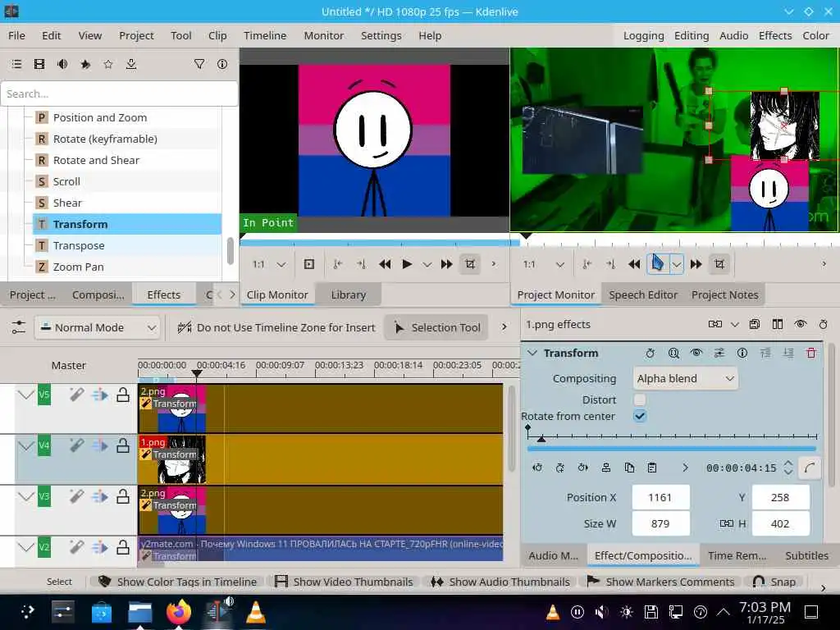This screenshot has height=630, width=840.
Task: Open the Subtitles tab
Action: tap(807, 555)
